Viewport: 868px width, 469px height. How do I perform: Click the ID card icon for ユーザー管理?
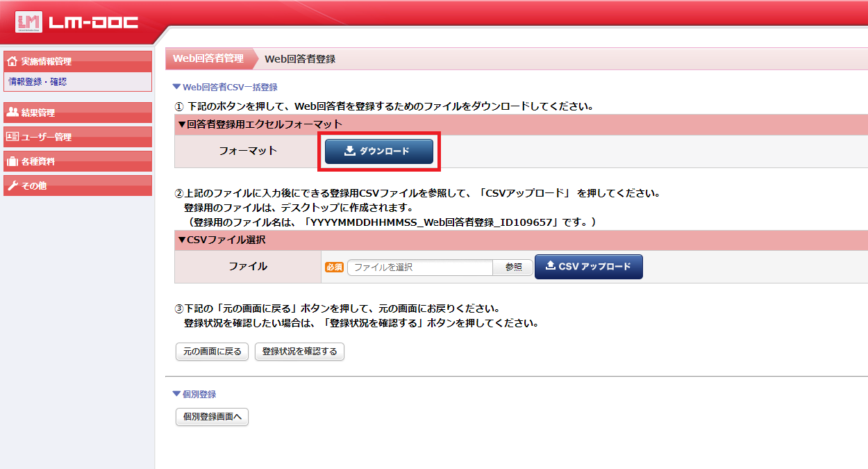(x=12, y=137)
